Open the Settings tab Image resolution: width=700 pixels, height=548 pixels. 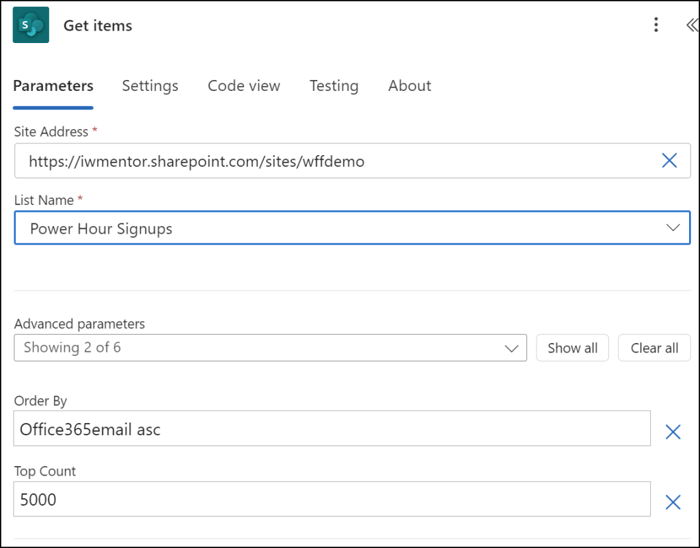click(150, 86)
